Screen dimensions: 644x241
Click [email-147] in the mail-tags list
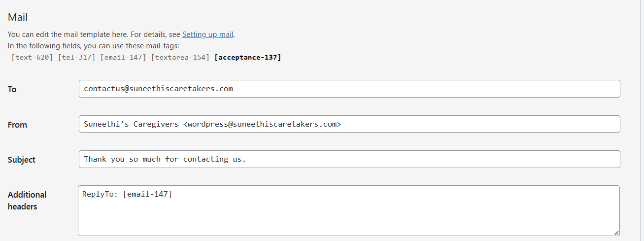click(123, 58)
